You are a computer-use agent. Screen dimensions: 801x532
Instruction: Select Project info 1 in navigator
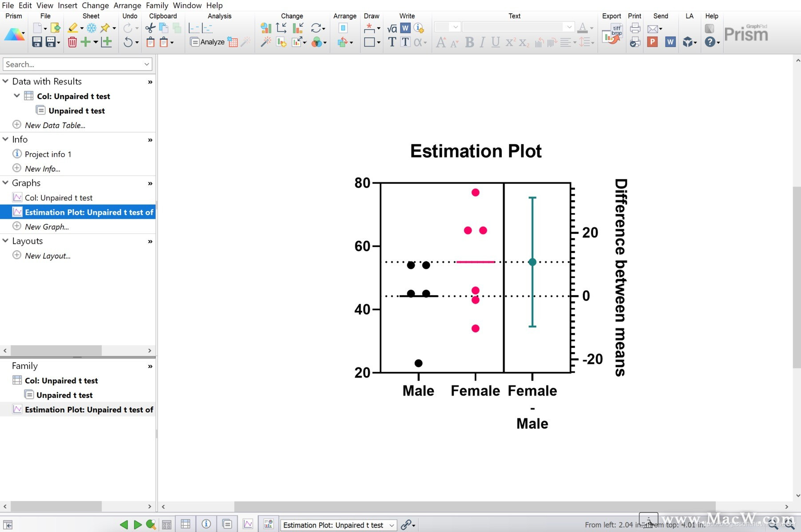pos(48,154)
